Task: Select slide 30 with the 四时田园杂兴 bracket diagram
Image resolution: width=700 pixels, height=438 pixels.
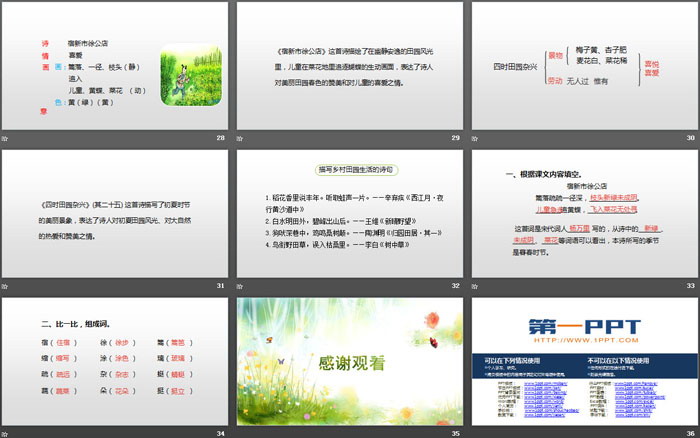Action: point(584,65)
